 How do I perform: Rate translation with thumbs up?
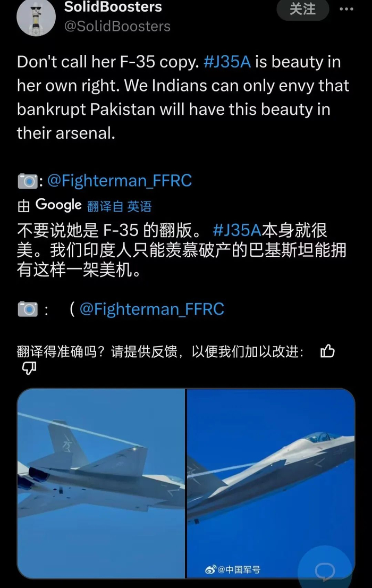point(327,351)
